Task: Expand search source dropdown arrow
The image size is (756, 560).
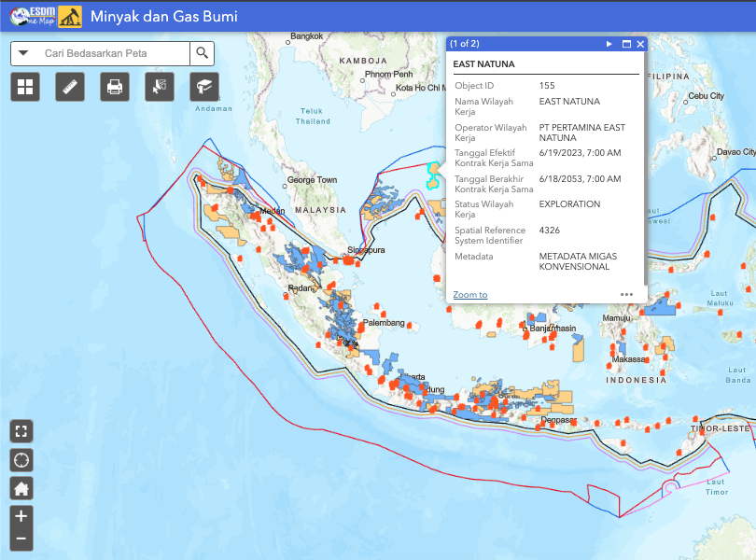Action: (23, 53)
